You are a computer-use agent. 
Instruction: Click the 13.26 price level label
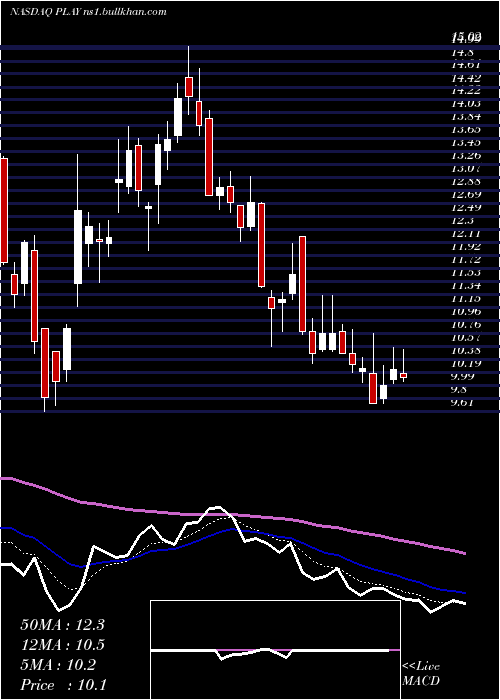coord(466,155)
